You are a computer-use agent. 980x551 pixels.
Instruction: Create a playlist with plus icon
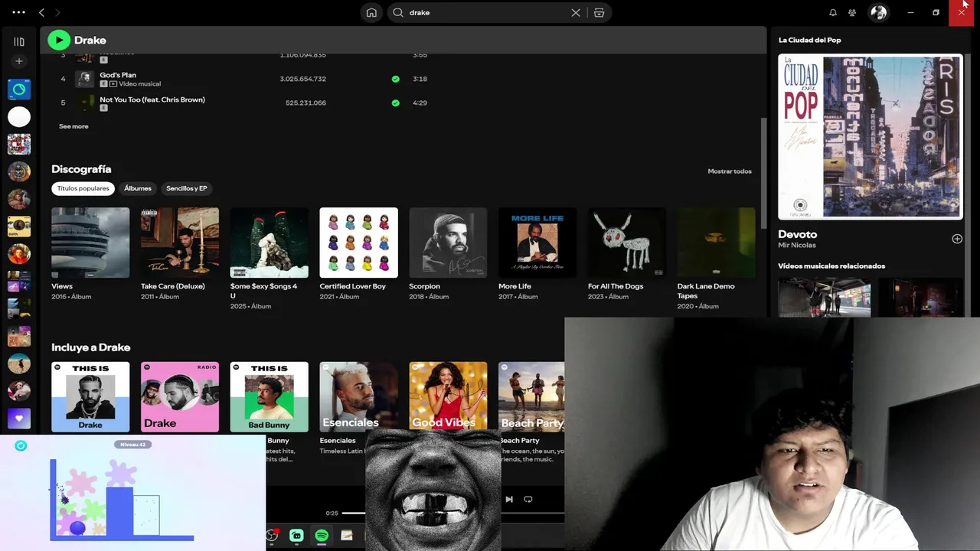[19, 61]
